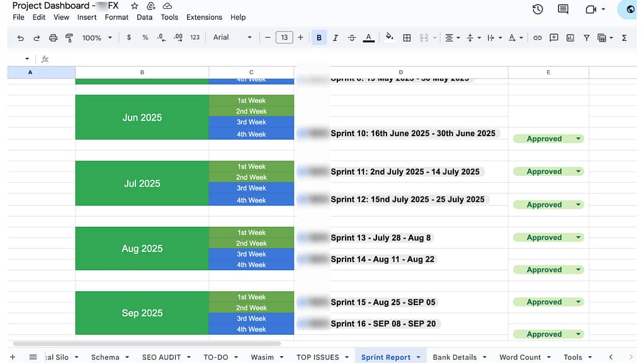The image size is (644, 363).
Task: Switch to the Bank Details sheet tab
Action: (455, 357)
